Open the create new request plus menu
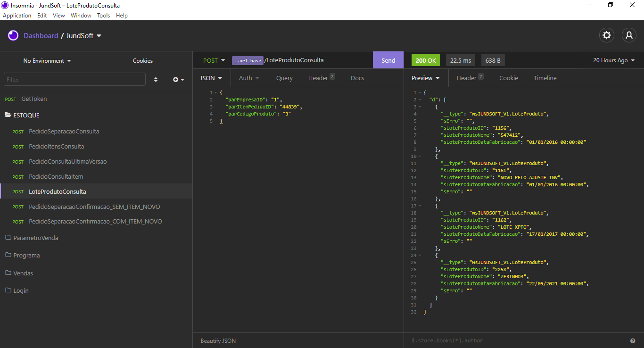The image size is (644, 348). pos(179,80)
